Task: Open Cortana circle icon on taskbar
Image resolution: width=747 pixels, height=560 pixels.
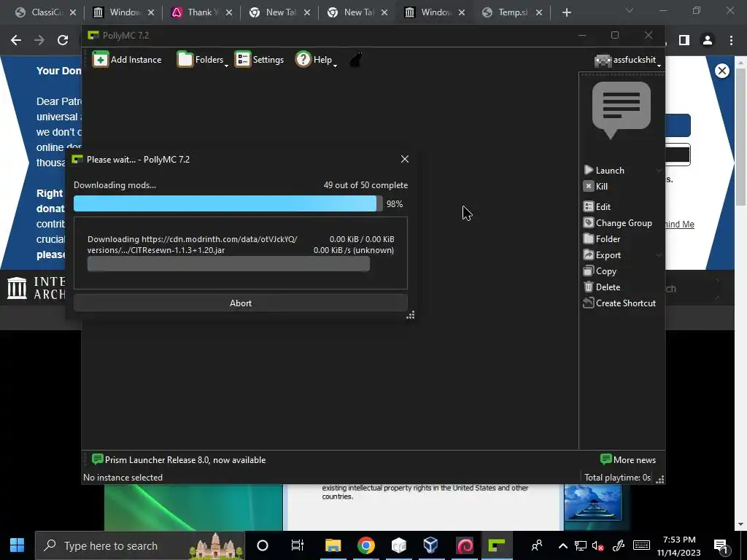Action: point(263,545)
